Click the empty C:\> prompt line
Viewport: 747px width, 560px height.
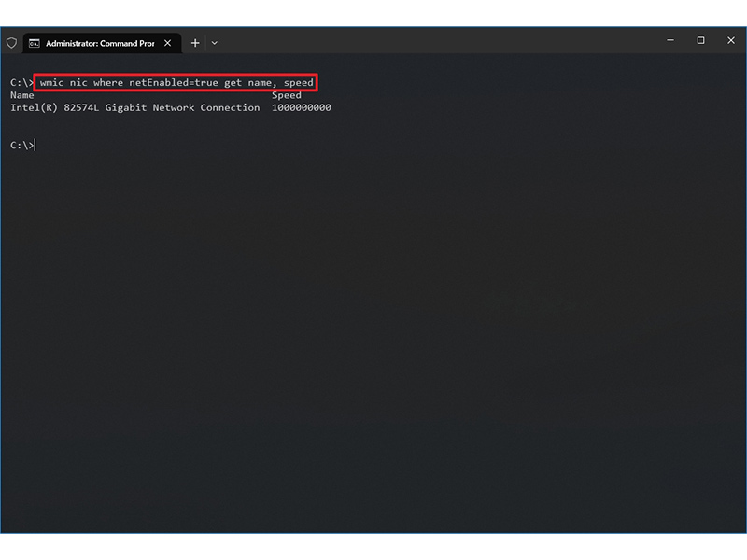(x=22, y=146)
